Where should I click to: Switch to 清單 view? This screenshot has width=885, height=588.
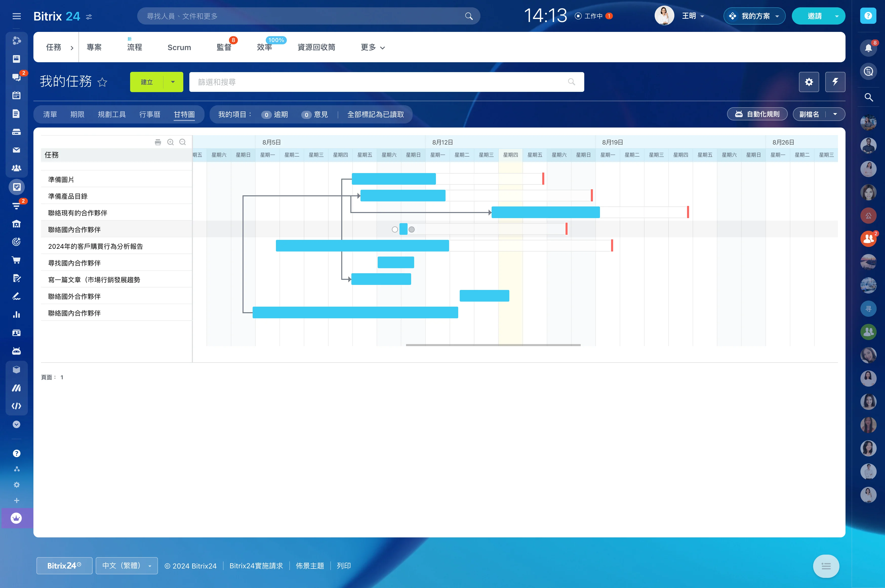coord(50,114)
